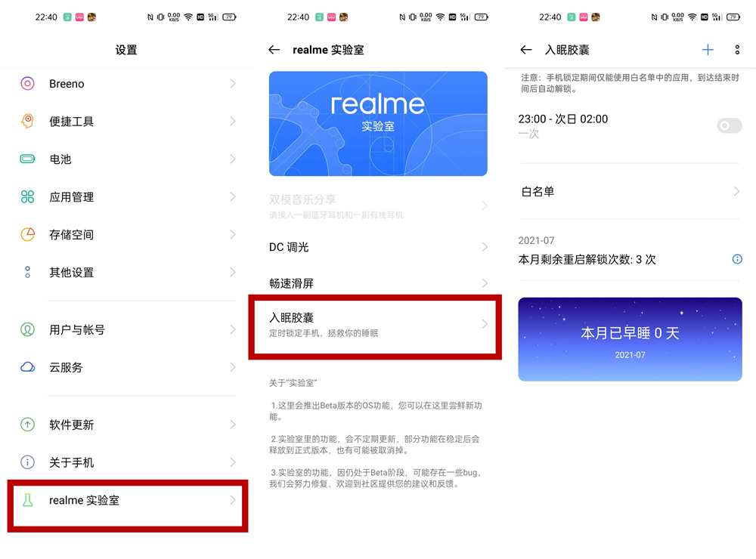
Task: Expand the 白名单 whitelist chevron
Action: point(736,192)
